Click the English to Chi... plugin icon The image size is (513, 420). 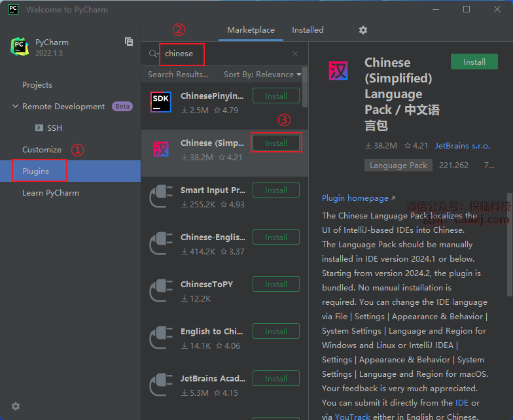point(161,338)
